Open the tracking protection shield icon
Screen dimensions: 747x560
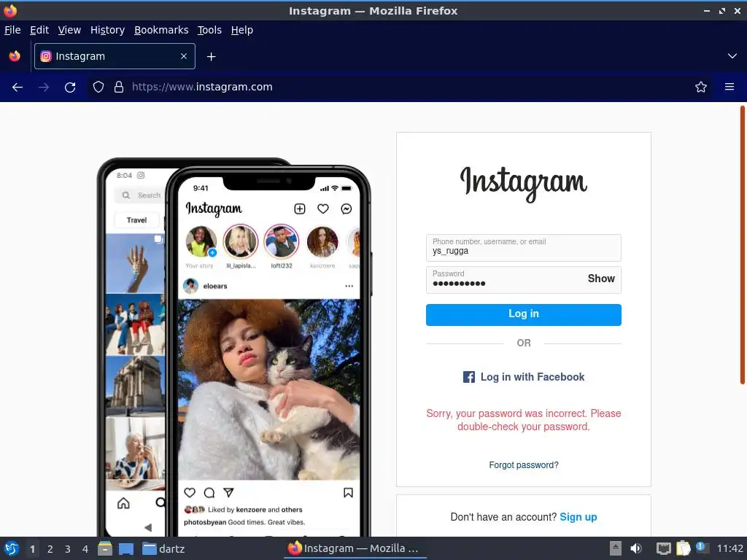pos(98,87)
